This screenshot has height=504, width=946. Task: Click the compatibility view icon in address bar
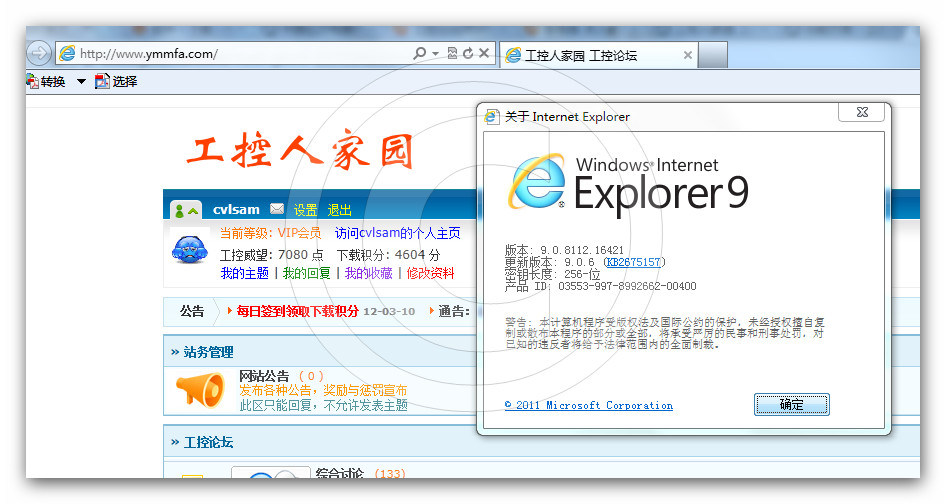click(453, 54)
